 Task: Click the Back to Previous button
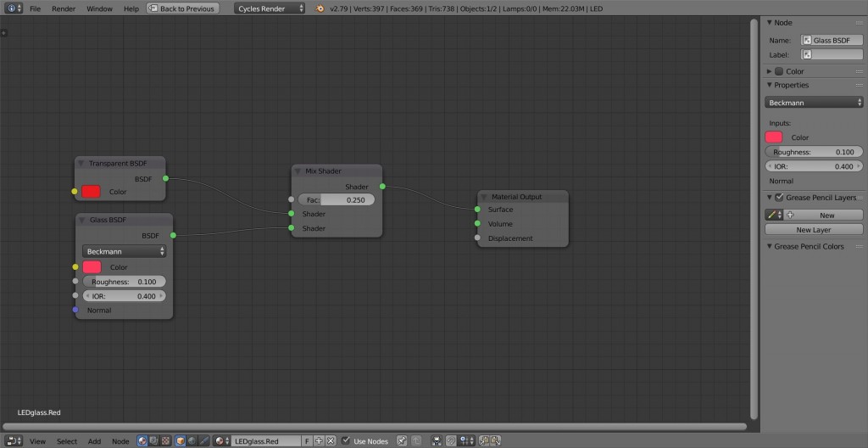[182, 8]
